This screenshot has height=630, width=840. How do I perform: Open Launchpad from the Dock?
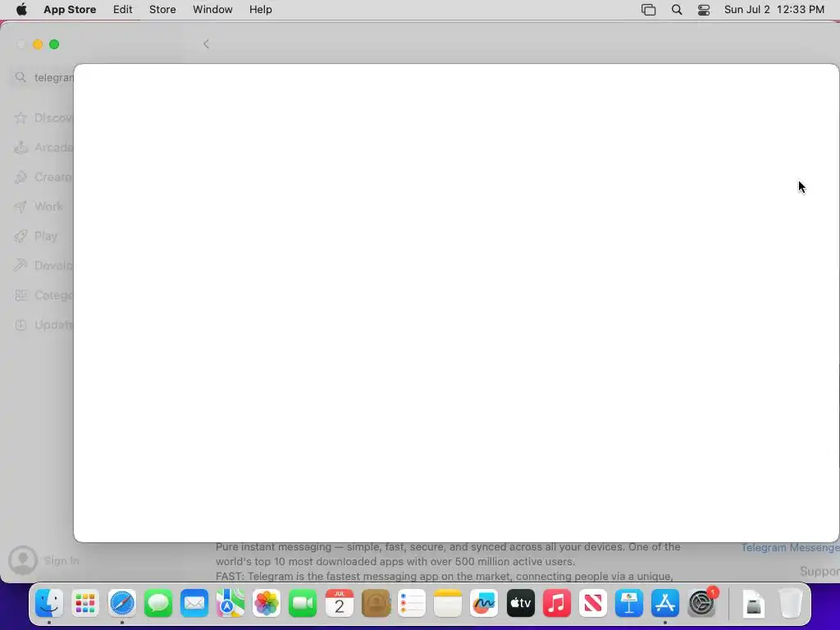[85, 603]
